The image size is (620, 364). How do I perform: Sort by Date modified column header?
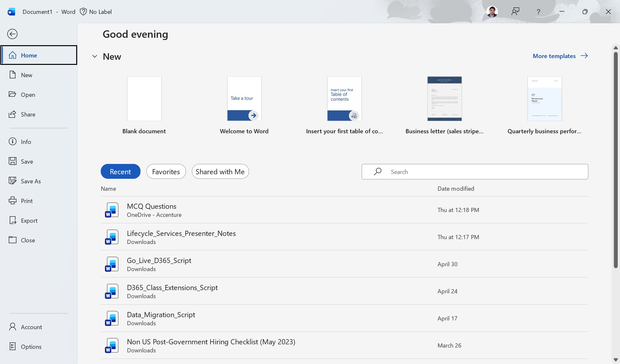coord(456,188)
